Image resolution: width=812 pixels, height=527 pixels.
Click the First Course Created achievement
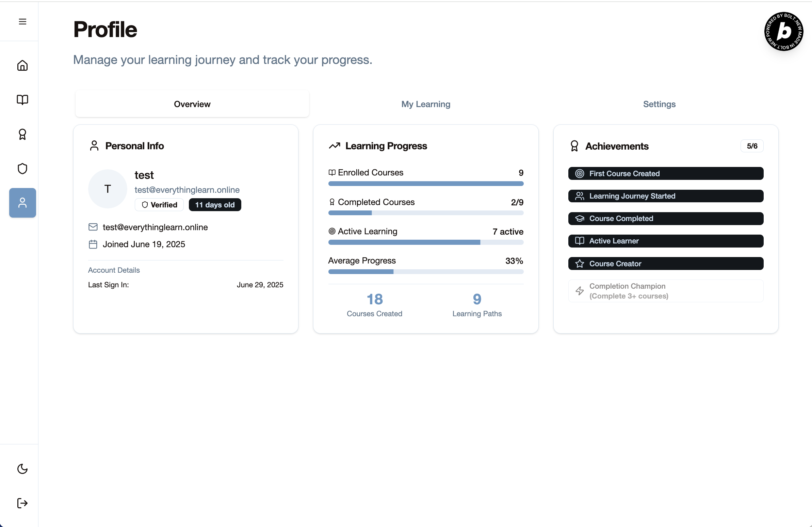coord(665,173)
